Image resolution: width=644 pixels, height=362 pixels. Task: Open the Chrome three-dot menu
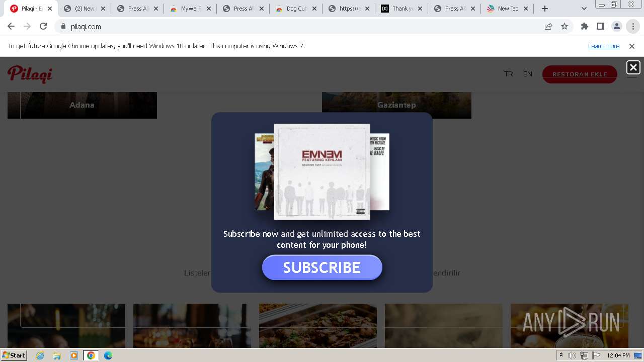[633, 27]
